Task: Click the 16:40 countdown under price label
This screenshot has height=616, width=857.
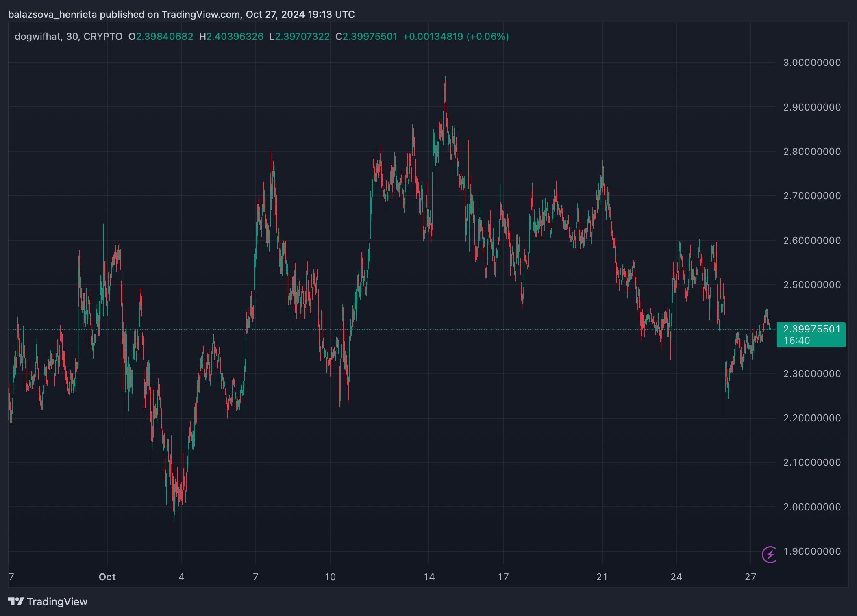Action: pos(797,341)
